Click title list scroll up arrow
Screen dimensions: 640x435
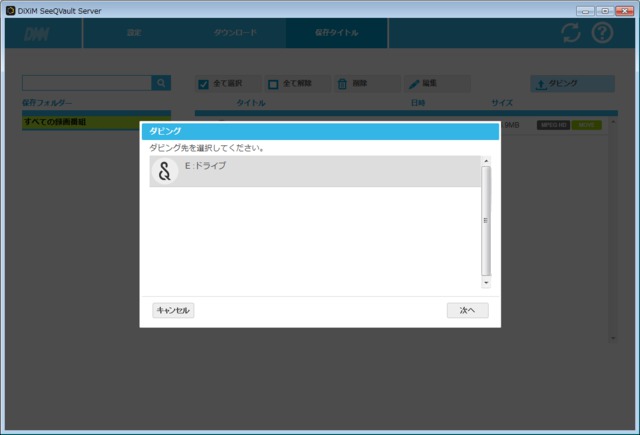[613, 122]
